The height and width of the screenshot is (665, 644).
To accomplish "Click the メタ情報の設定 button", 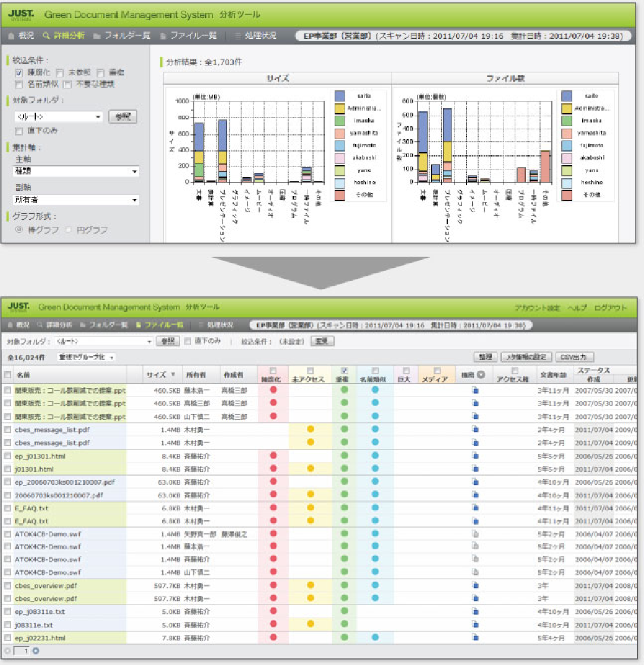I will 526,357.
